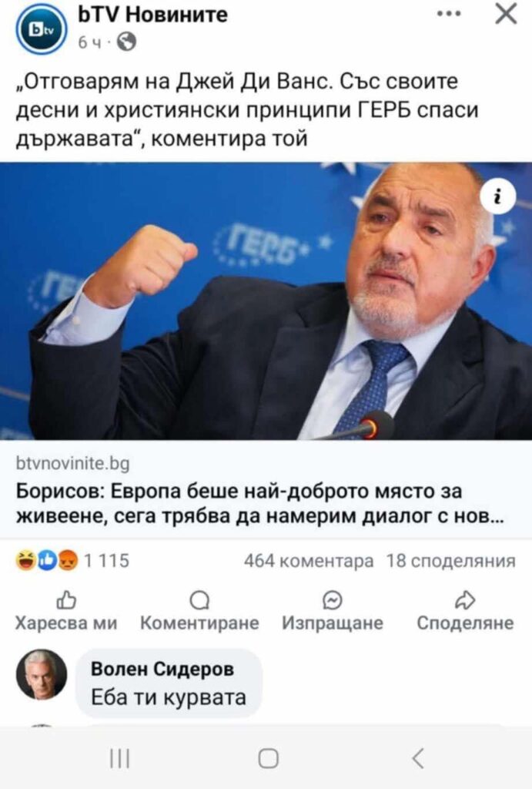
Task: Open the btvnovinite.bg source domain
Action: (x=72, y=463)
